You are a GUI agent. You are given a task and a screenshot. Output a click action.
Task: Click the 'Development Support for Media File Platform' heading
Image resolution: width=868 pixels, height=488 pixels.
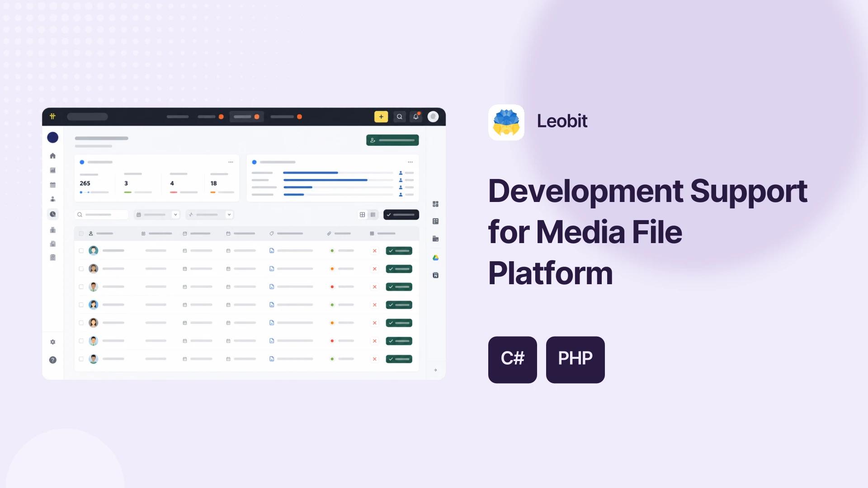click(647, 232)
